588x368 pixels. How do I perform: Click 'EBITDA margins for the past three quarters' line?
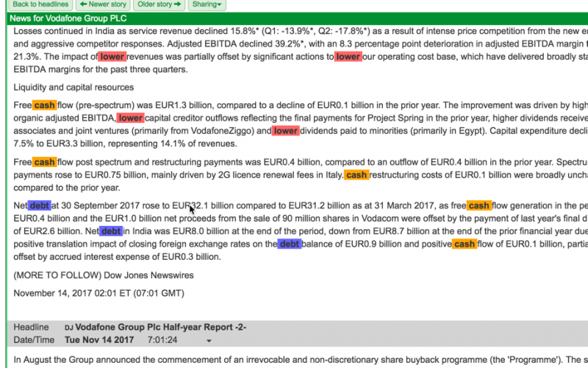coord(101,69)
